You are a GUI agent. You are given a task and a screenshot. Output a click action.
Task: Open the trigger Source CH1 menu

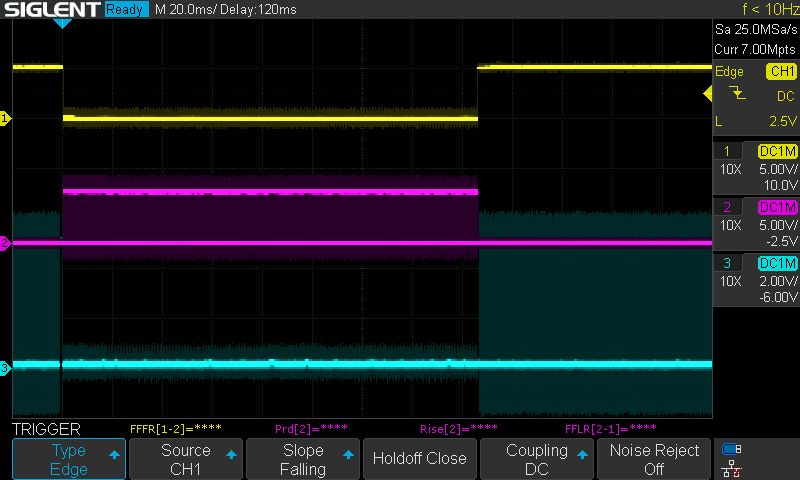coord(186,459)
